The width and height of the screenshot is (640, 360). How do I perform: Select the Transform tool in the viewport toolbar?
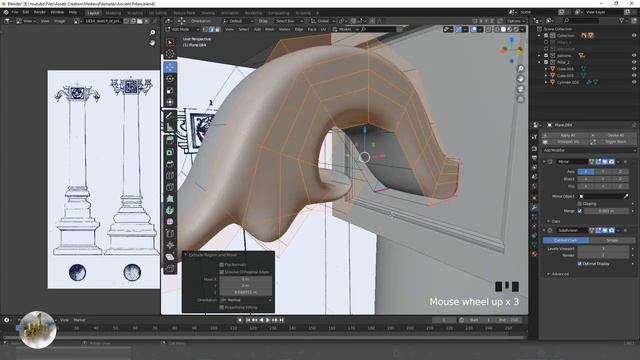tap(170, 102)
